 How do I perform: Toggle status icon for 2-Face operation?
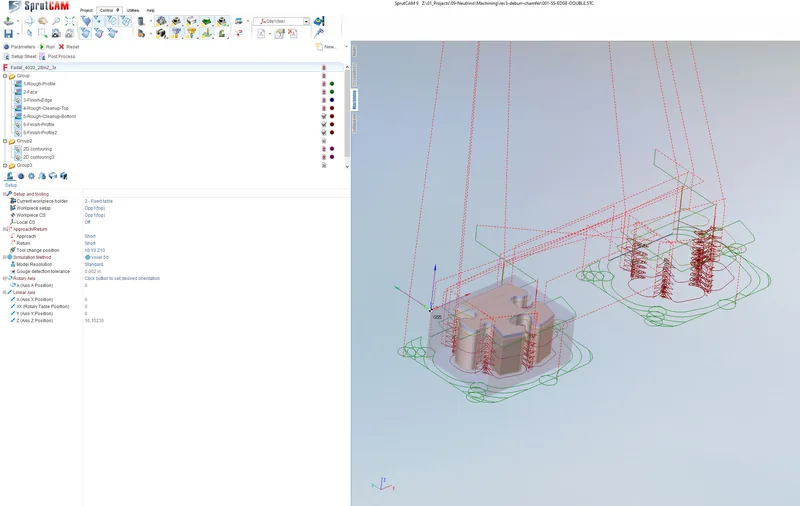click(x=323, y=92)
